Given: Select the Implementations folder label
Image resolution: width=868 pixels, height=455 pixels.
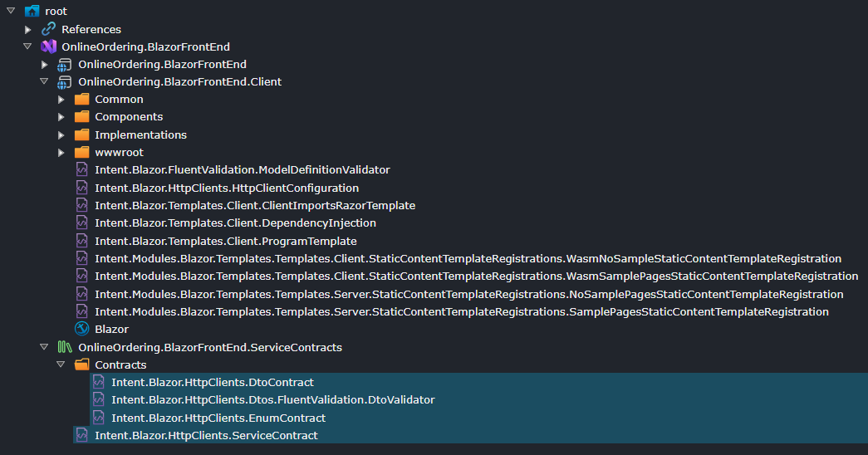Looking at the screenshot, I should click(x=140, y=135).
